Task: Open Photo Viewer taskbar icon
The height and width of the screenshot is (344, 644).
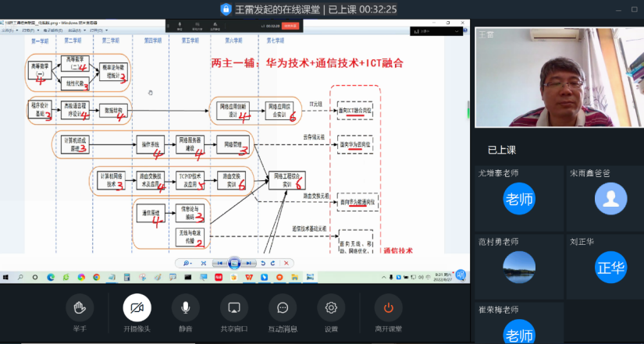Action: [310, 277]
